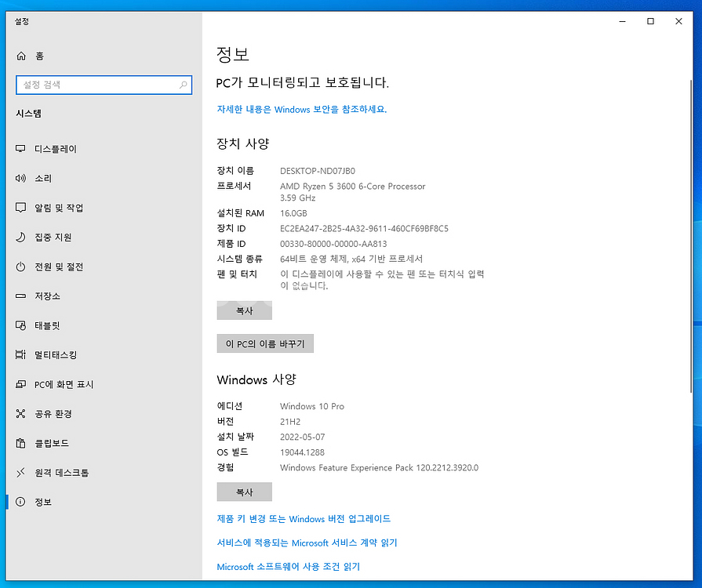The width and height of the screenshot is (702, 588).
Task: Click 복사 under 장치 사양
Action: click(x=244, y=310)
